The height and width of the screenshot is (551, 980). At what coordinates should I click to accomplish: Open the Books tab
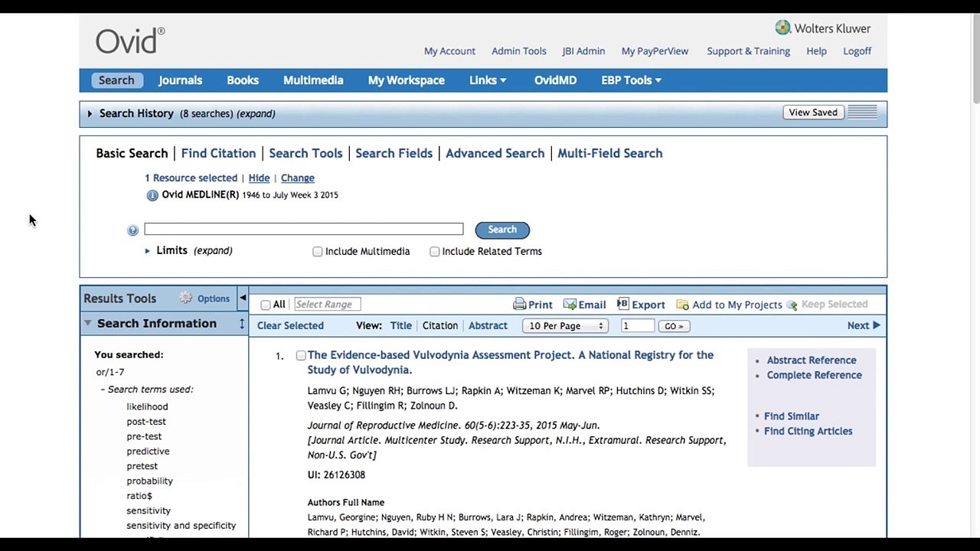click(243, 80)
